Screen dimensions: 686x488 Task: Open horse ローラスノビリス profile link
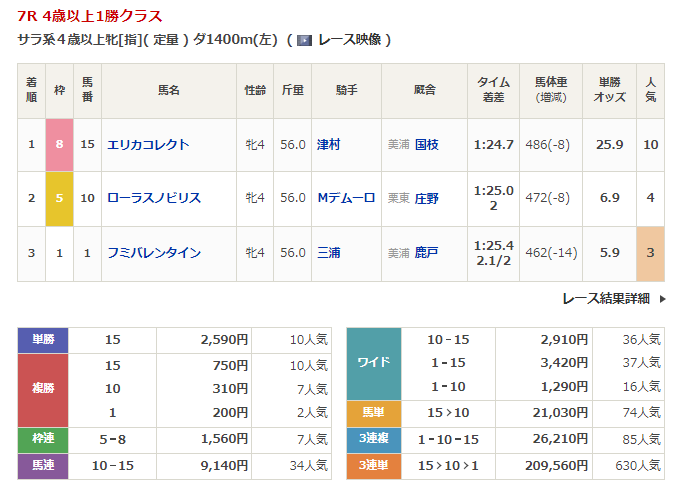click(153, 198)
